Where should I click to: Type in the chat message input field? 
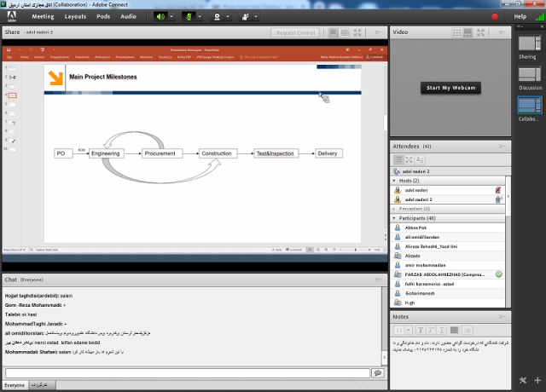coord(188,372)
